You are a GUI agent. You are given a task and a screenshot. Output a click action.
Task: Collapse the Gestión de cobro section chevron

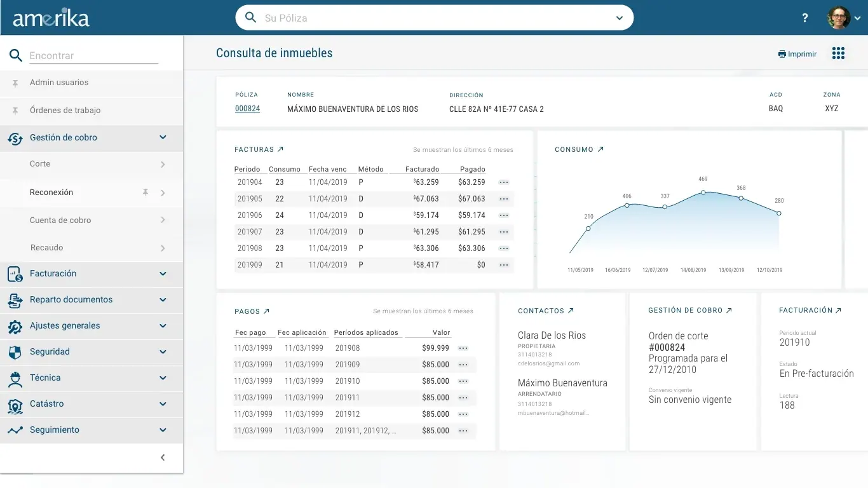pos(163,137)
